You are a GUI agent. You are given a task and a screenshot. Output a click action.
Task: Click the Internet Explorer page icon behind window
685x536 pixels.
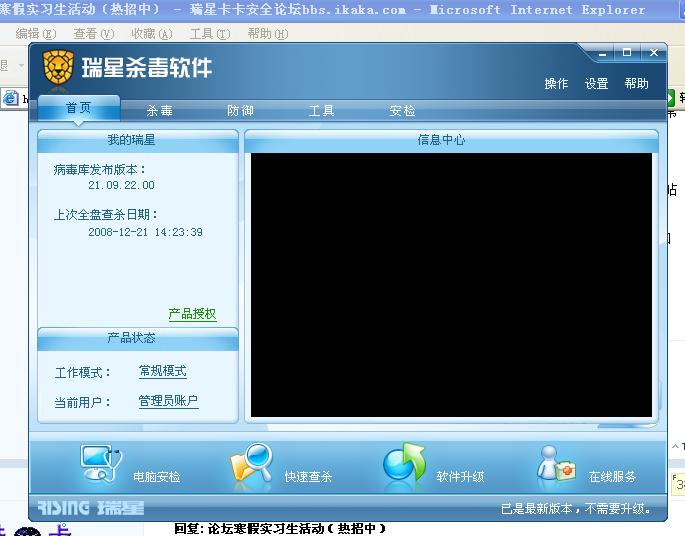click(10, 98)
